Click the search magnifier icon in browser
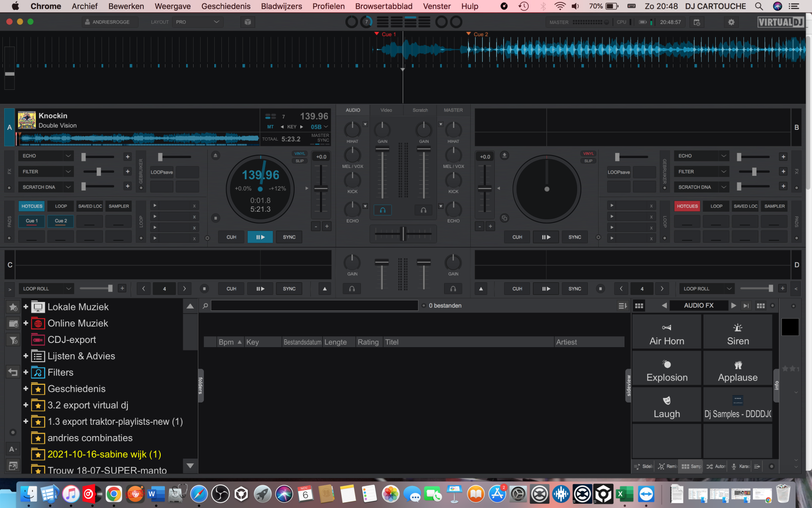Image resolution: width=812 pixels, height=508 pixels. click(x=205, y=306)
